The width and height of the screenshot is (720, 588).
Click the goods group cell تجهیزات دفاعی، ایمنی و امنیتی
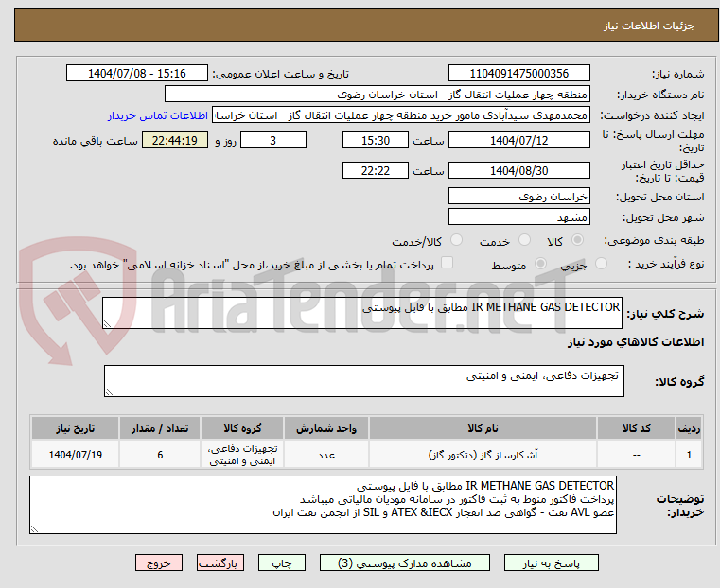[x=242, y=455]
